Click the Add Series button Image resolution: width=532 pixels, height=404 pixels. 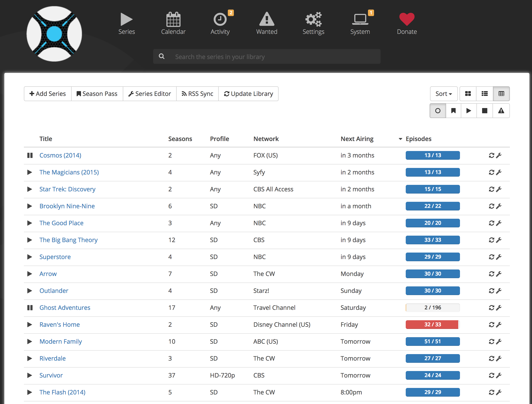click(48, 94)
